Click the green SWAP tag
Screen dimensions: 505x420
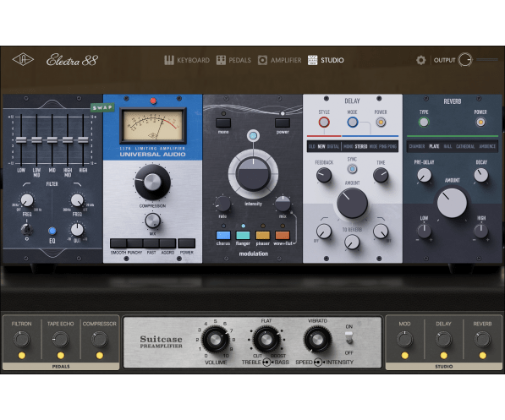pyautogui.click(x=102, y=107)
